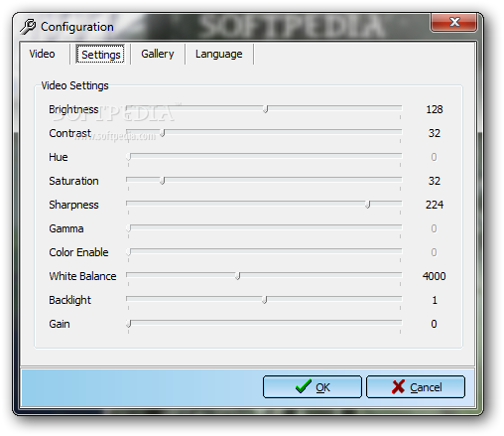Image resolution: width=504 pixels, height=436 pixels.
Task: Click the Video Settings group title
Action: [74, 85]
